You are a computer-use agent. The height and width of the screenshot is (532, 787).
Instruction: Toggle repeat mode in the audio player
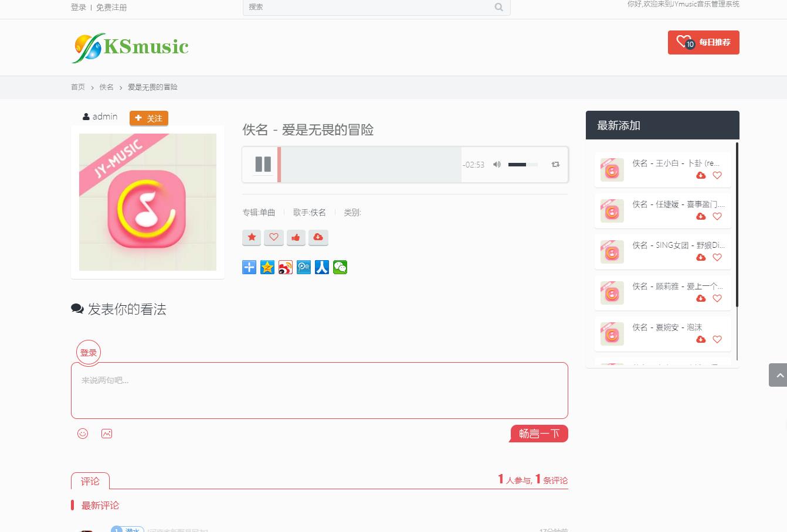pos(555,165)
